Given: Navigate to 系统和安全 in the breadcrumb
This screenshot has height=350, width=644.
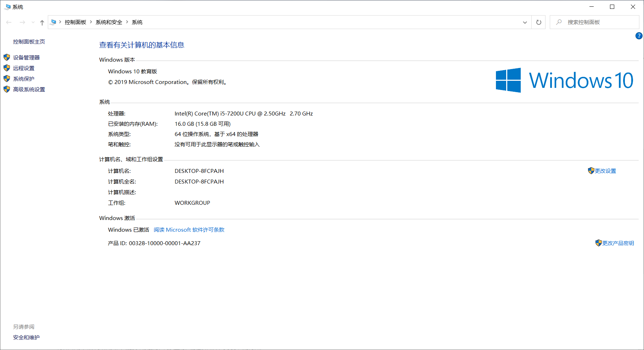Looking at the screenshot, I should [x=109, y=22].
